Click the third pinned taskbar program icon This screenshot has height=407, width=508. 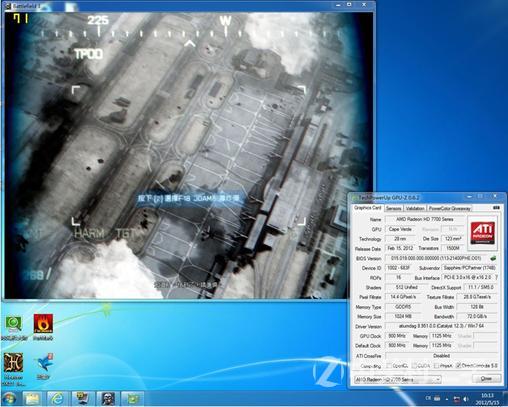pos(82,399)
